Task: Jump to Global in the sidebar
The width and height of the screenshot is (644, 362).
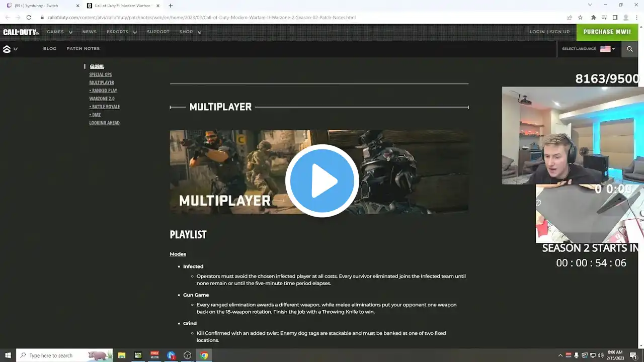Action: tap(97, 66)
